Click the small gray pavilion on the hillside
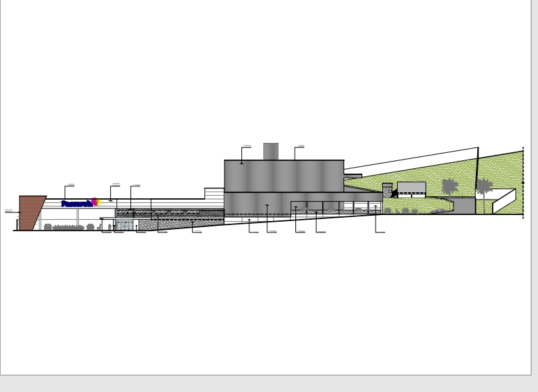Viewport: 538px width, 392px height. [x=411, y=187]
